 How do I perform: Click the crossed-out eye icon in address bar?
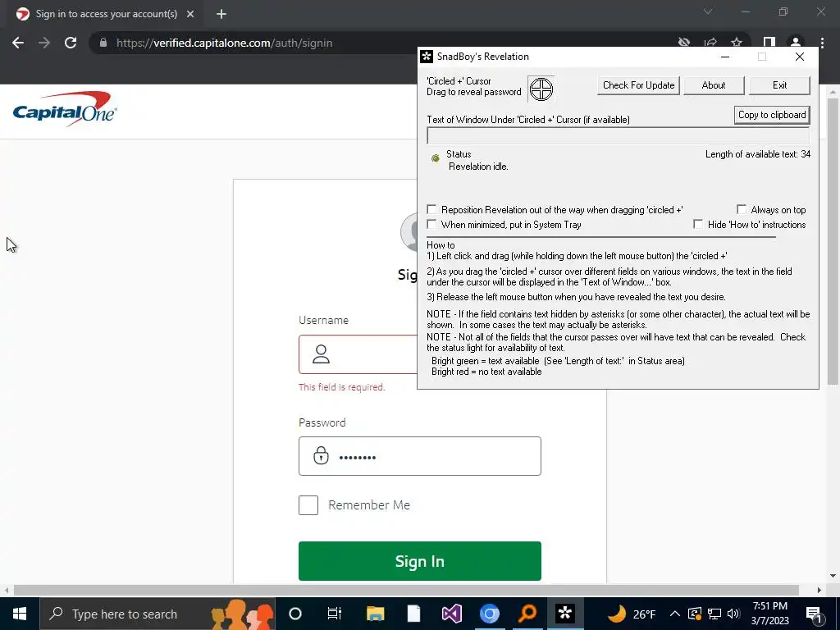(x=683, y=43)
